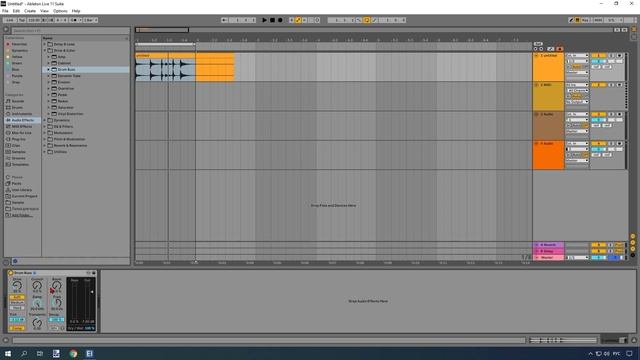The height and width of the screenshot is (360, 640).
Task: Expand the Utilities folder
Action: (45, 152)
